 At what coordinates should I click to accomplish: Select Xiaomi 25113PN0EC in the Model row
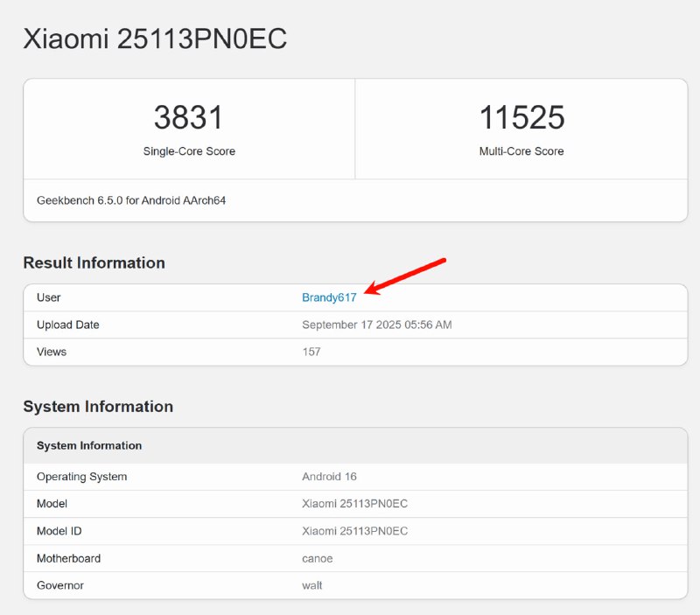(355, 504)
